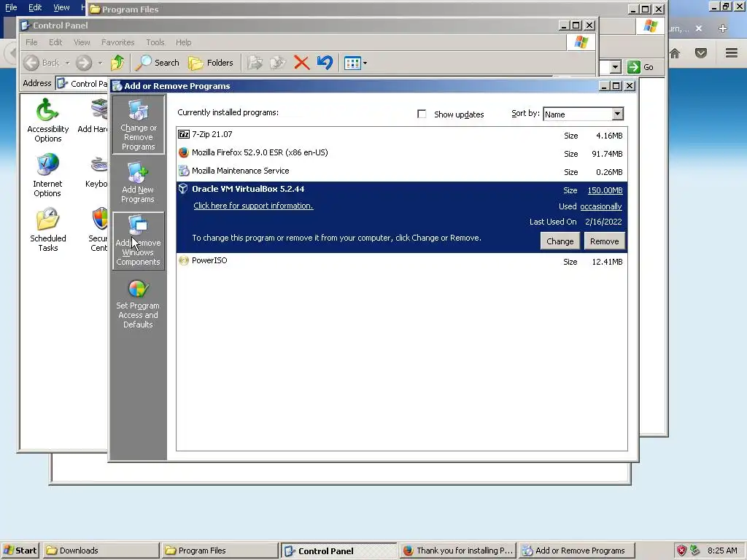Open Firefox hamburger menu
747x560 pixels.
tap(732, 52)
